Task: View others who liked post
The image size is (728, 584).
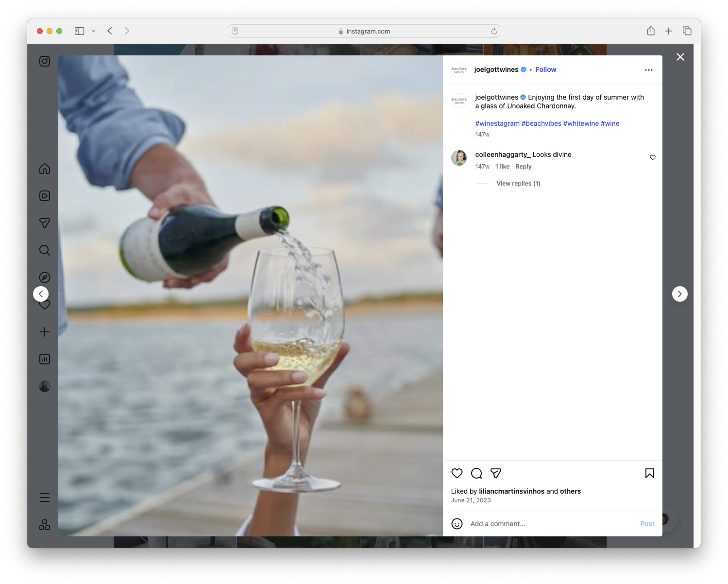Action: [x=571, y=491]
